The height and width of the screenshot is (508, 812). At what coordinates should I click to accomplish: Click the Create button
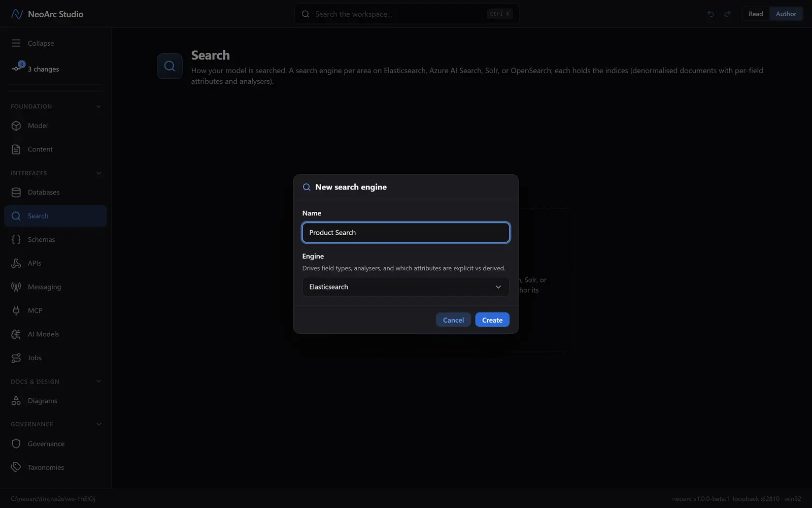pos(492,320)
